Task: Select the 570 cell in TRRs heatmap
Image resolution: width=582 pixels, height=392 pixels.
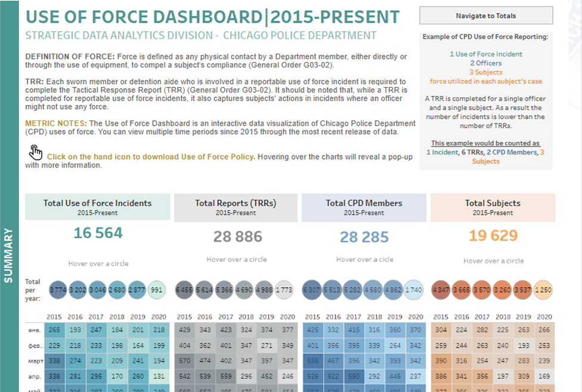Action: (x=184, y=360)
